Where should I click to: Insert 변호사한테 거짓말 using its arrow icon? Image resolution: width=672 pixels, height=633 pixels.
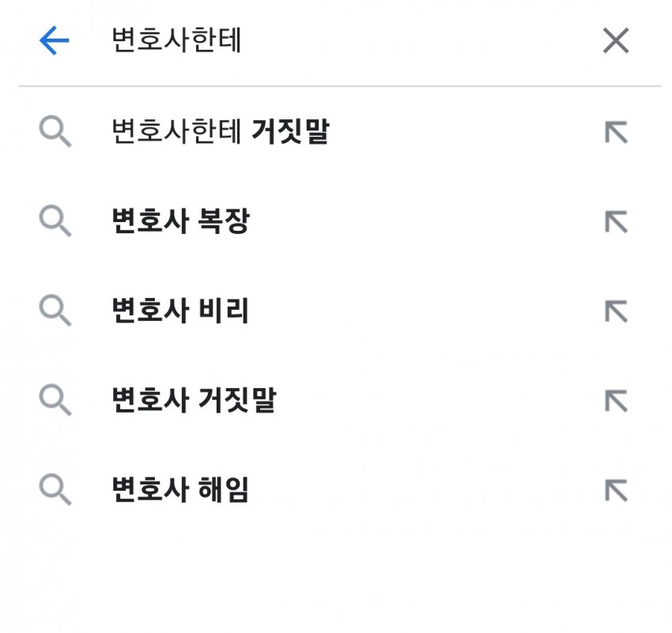tap(615, 132)
